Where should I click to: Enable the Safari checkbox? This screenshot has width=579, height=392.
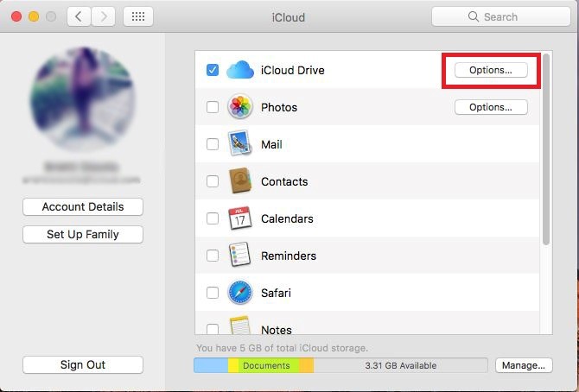[x=213, y=293]
